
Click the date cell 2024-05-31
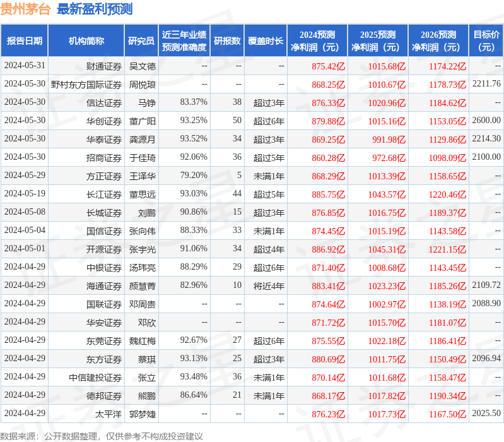point(25,65)
